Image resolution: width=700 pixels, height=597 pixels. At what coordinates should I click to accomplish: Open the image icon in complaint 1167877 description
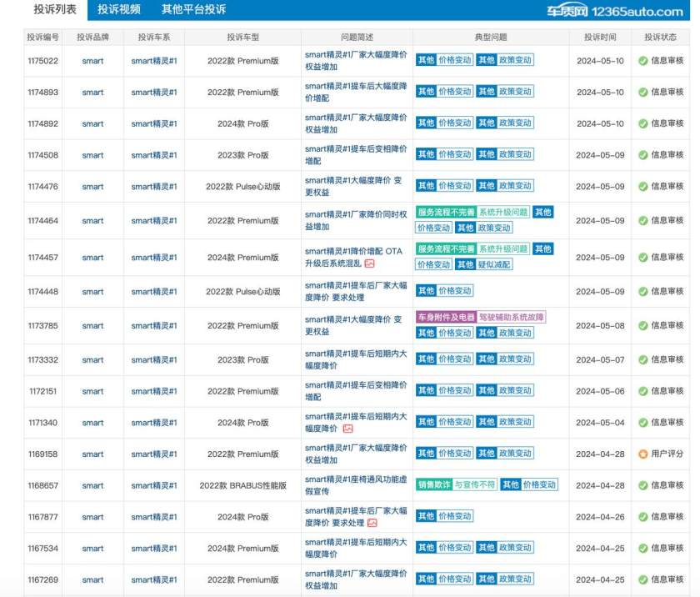point(372,523)
